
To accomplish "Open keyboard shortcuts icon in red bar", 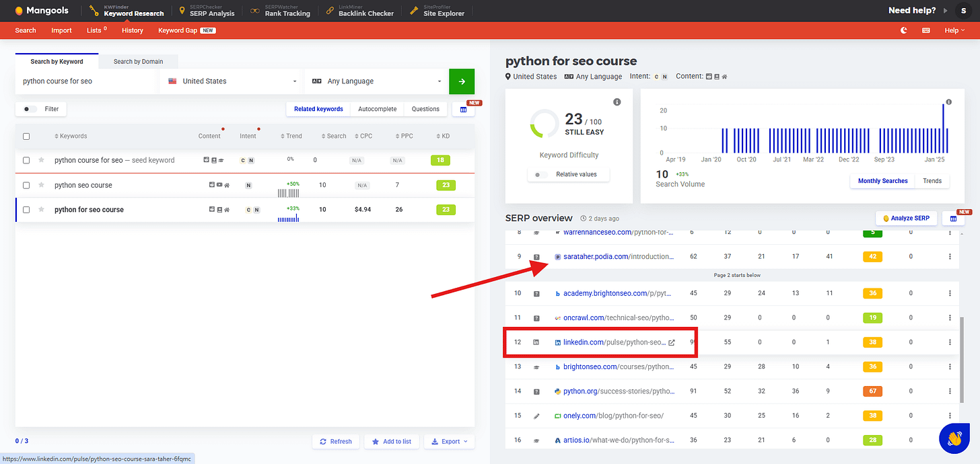I will pos(926,30).
